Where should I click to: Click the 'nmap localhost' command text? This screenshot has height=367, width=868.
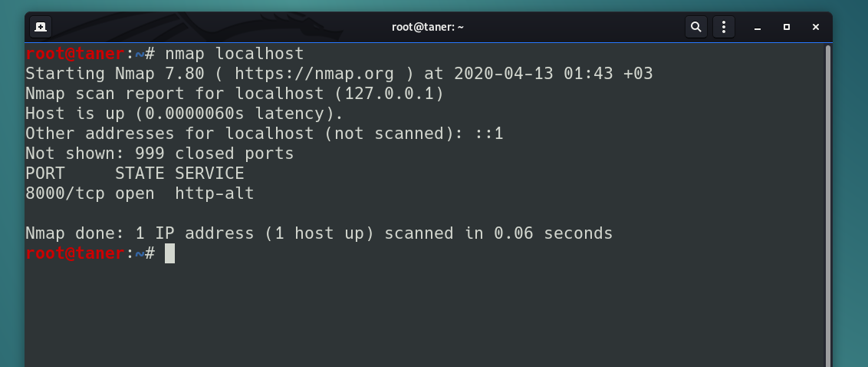(234, 54)
